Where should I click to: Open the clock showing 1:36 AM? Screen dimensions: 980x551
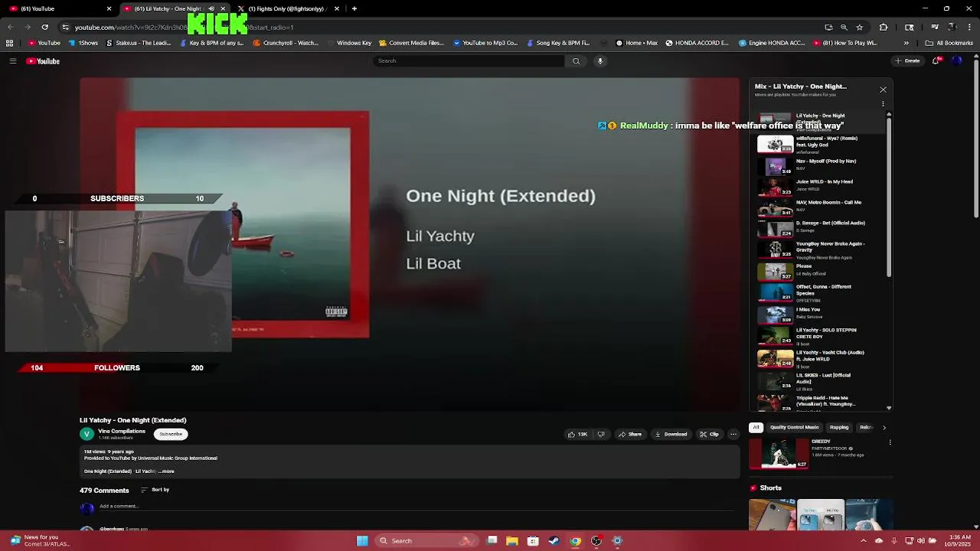(x=959, y=540)
